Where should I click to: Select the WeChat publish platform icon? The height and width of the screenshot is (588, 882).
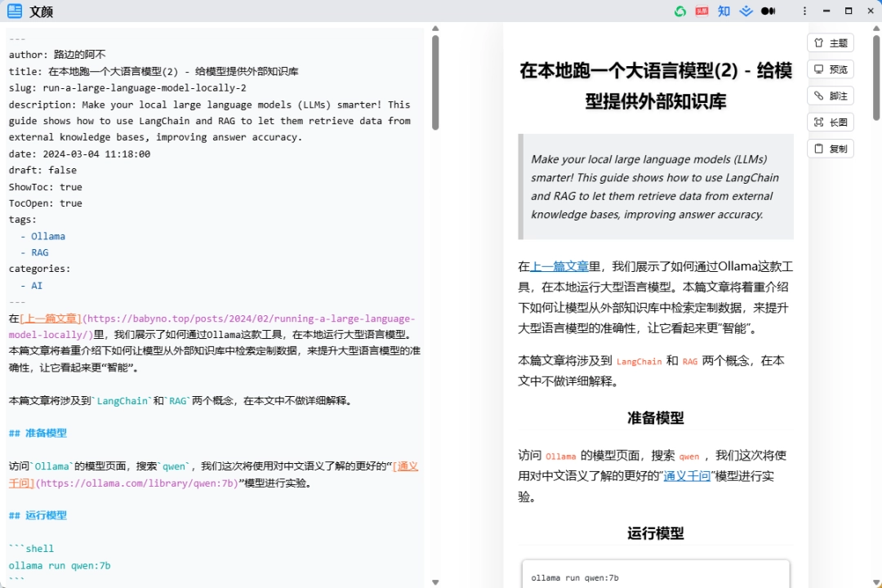pos(680,11)
